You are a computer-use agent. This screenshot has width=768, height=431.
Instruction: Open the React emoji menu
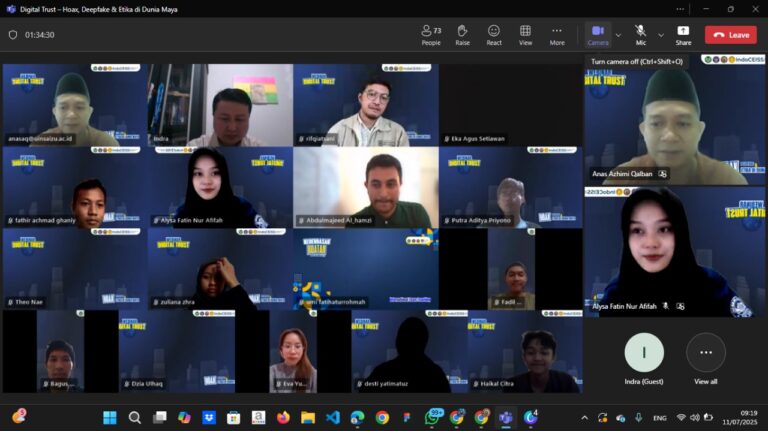tap(494, 34)
